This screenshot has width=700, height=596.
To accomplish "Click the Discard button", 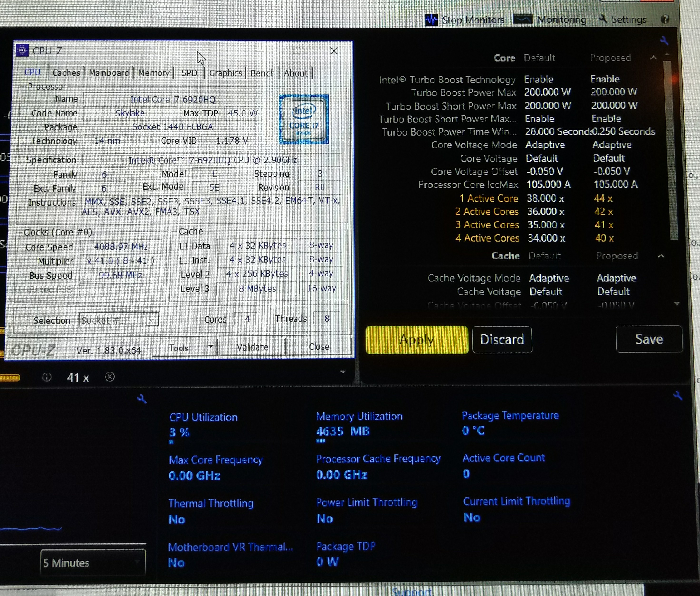I will pos(502,339).
